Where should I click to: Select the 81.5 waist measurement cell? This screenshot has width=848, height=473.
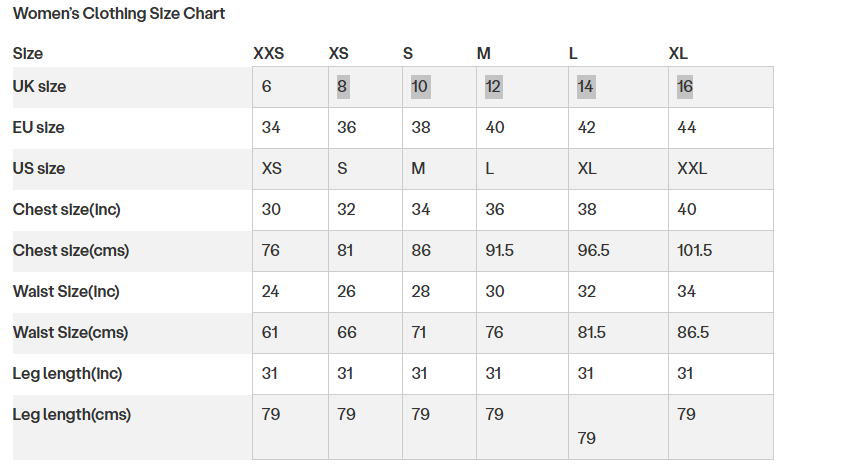click(x=594, y=333)
